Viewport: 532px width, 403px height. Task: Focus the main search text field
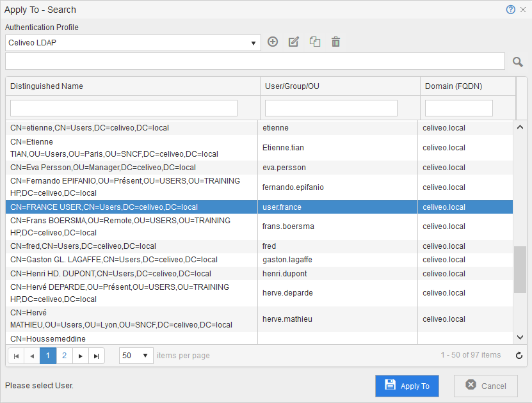pos(255,61)
